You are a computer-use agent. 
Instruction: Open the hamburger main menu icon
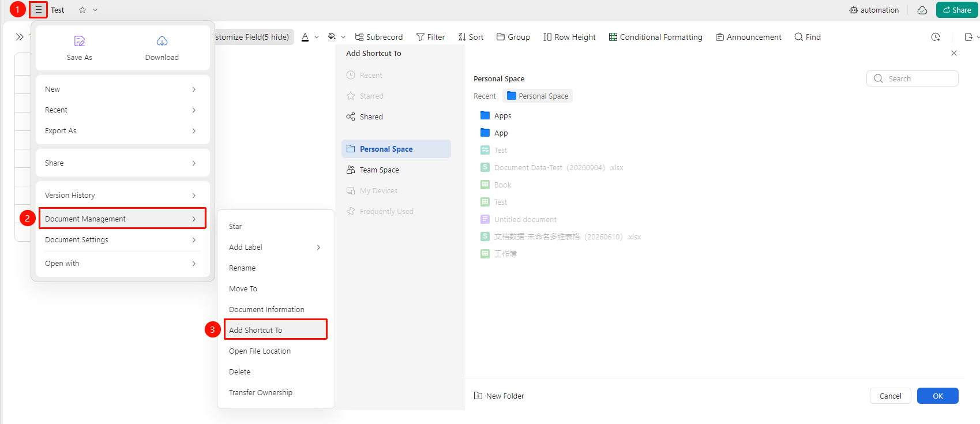point(38,10)
